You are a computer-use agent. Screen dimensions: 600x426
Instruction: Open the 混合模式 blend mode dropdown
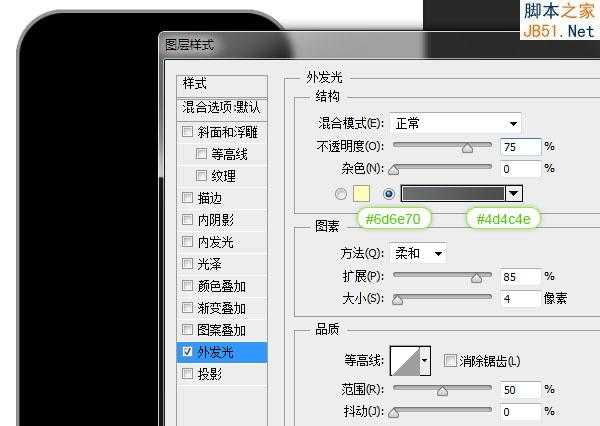pyautogui.click(x=455, y=124)
